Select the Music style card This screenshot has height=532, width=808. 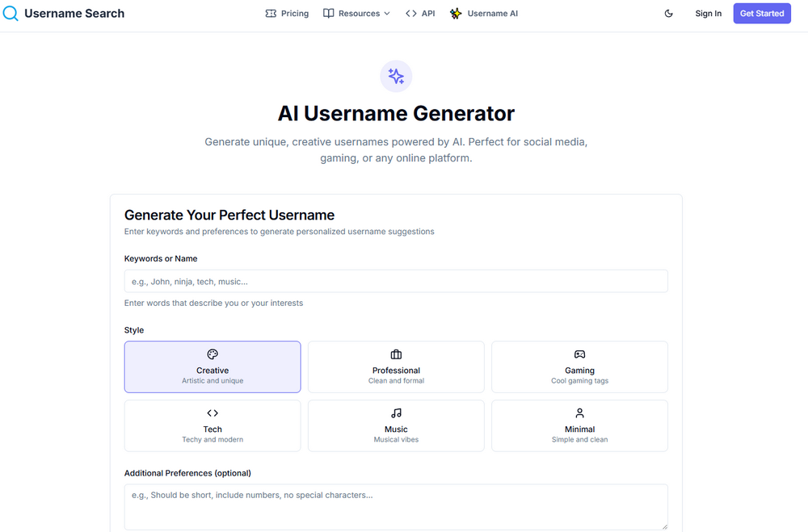point(396,425)
